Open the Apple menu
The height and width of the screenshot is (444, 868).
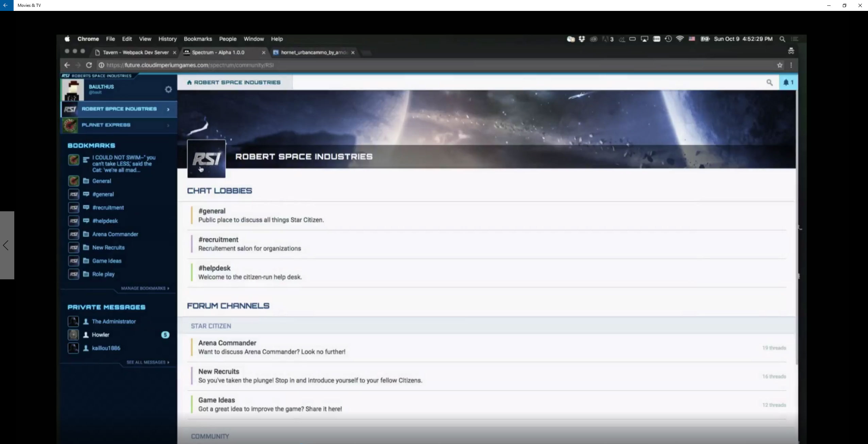67,39
